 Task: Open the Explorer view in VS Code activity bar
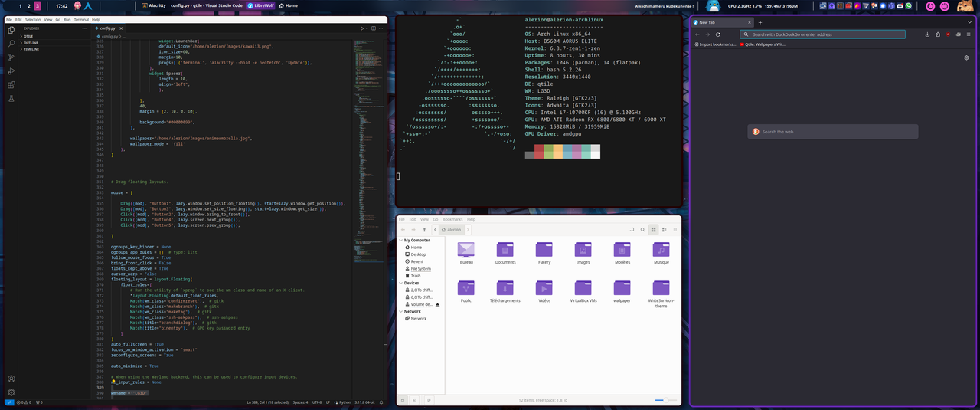click(x=11, y=30)
